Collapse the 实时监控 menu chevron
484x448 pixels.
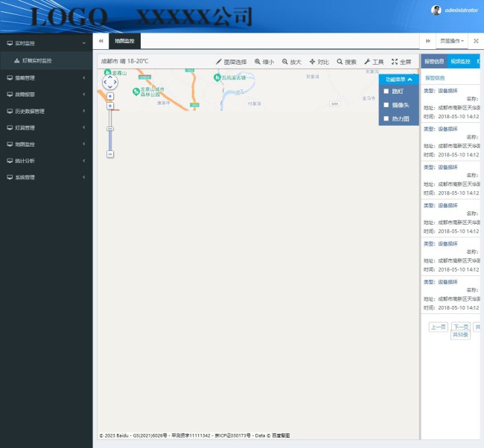84,43
